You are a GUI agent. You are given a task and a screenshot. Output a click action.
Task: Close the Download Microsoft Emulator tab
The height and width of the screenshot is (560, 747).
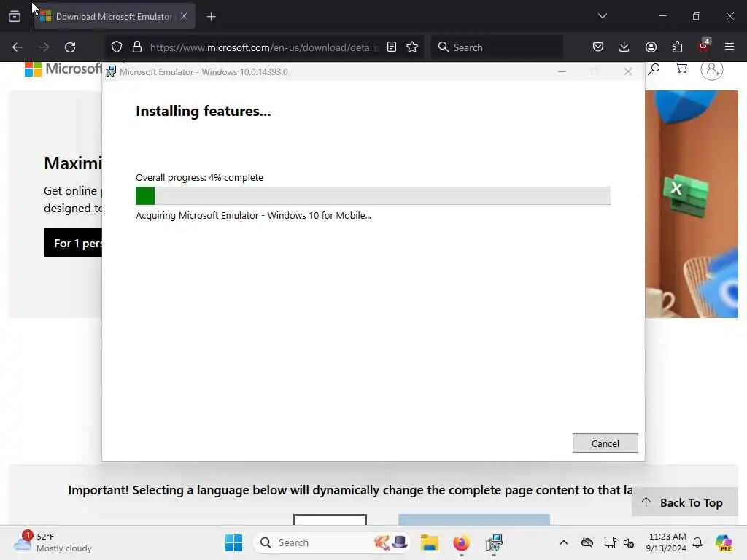(184, 16)
